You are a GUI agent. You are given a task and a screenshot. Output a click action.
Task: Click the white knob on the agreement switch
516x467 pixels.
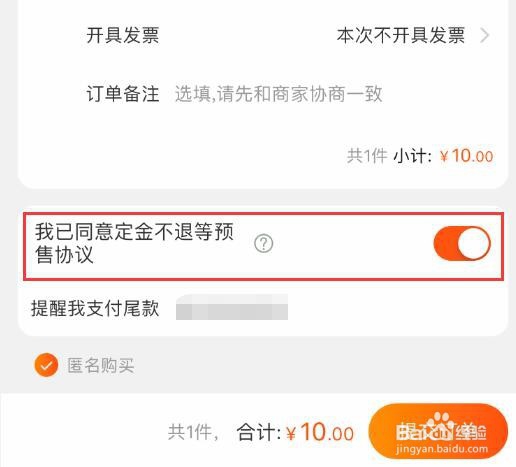coord(473,243)
